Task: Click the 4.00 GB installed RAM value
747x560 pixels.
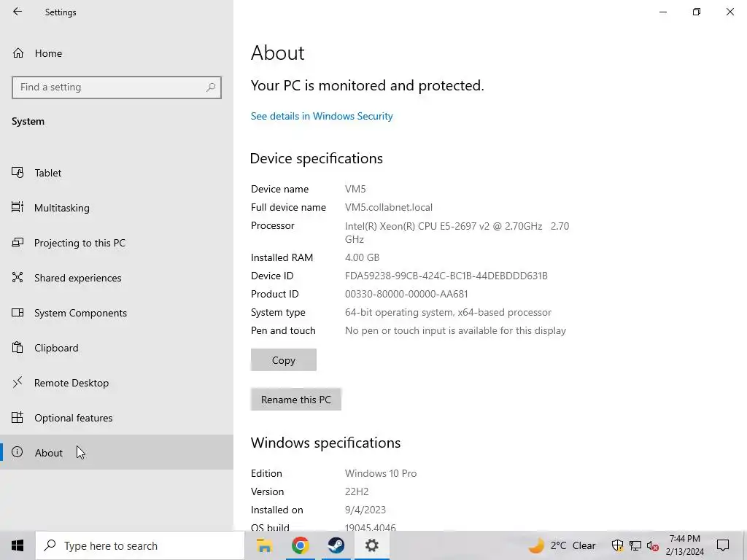Action: pyautogui.click(x=362, y=257)
